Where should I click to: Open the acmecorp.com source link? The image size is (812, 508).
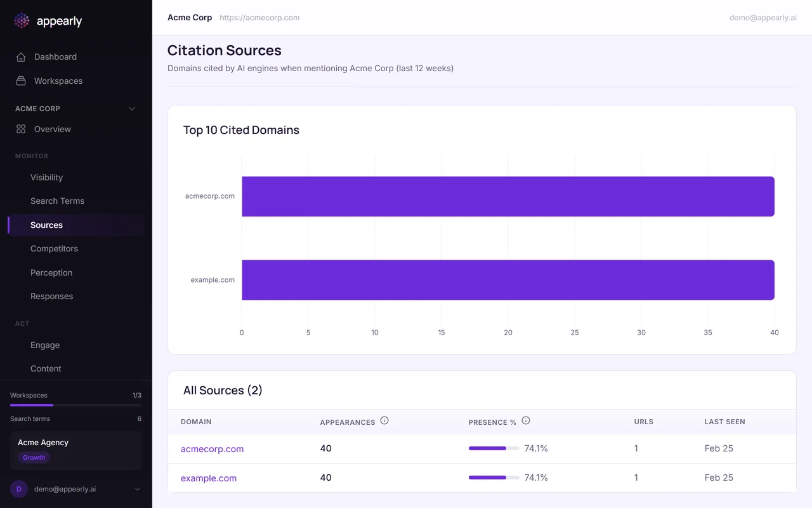pos(212,449)
